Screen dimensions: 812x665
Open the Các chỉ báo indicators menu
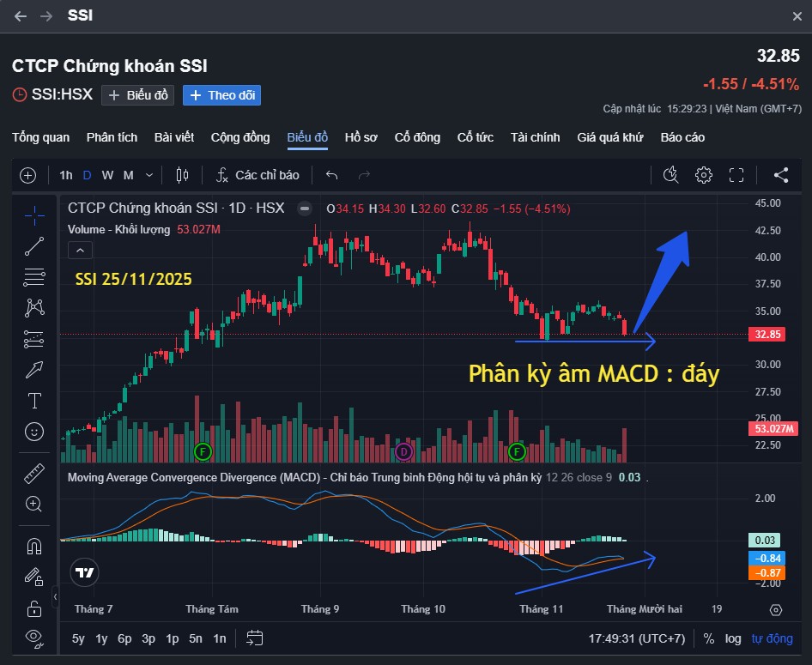coord(258,175)
